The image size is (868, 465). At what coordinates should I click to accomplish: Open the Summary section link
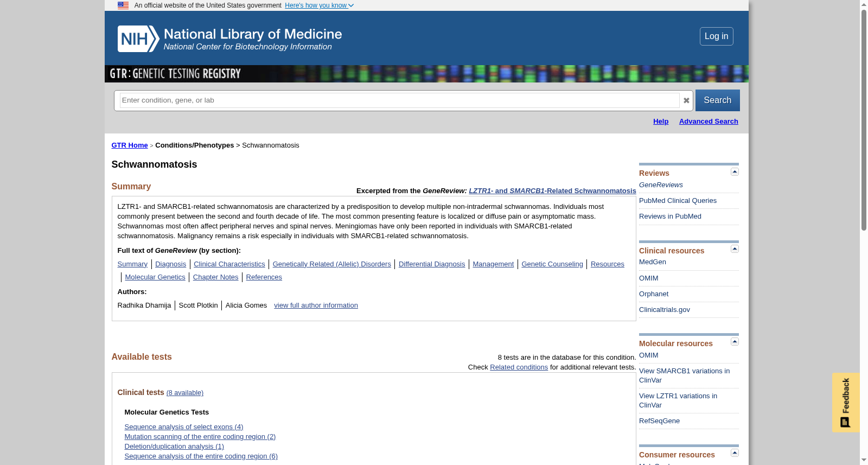132,264
